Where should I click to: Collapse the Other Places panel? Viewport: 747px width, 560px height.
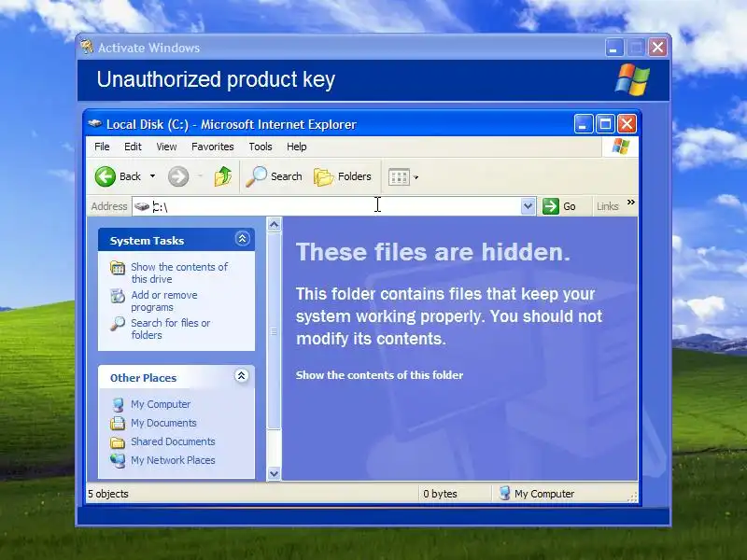pos(242,376)
